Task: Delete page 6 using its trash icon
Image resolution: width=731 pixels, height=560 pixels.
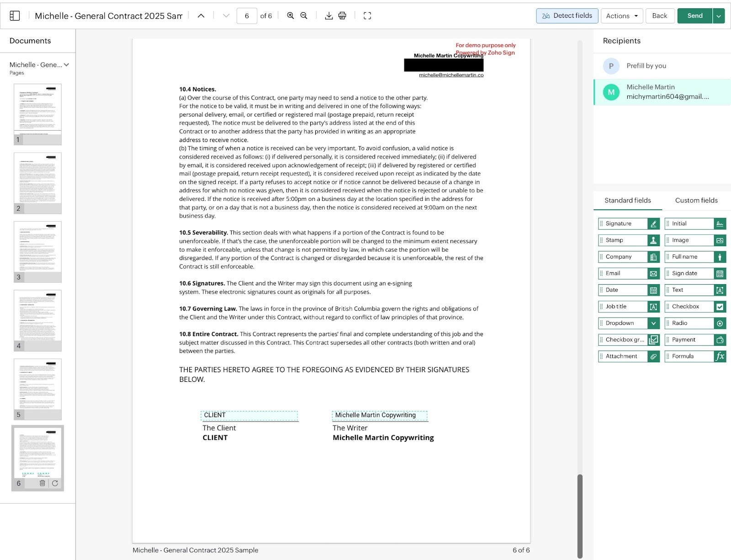Action: pos(42,483)
